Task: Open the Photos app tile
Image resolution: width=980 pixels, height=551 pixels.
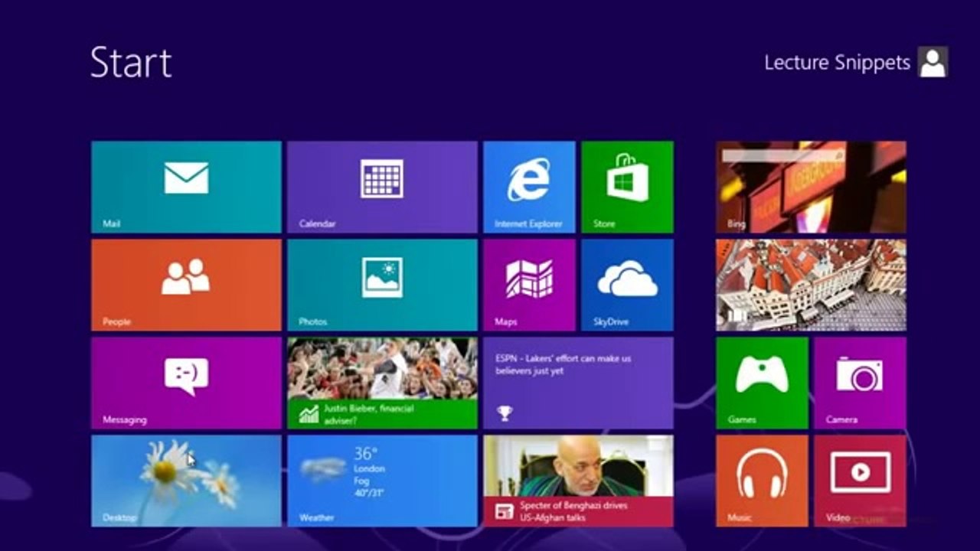Action: [x=382, y=285]
